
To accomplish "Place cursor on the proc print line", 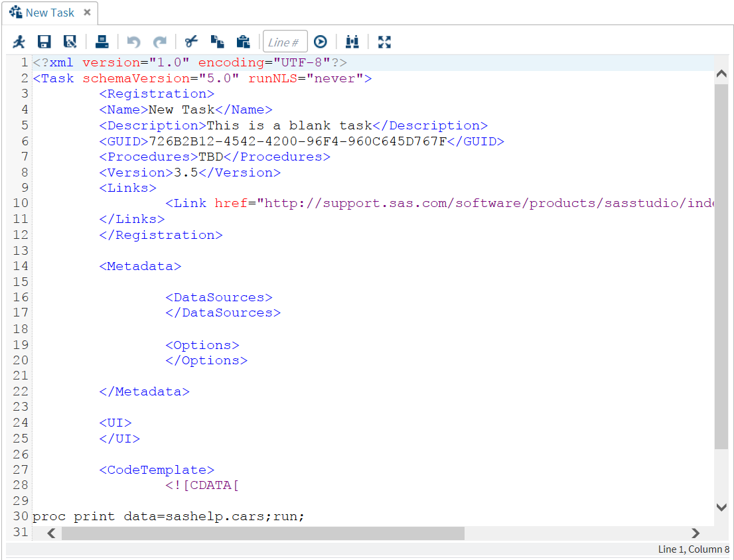I will pyautogui.click(x=169, y=516).
